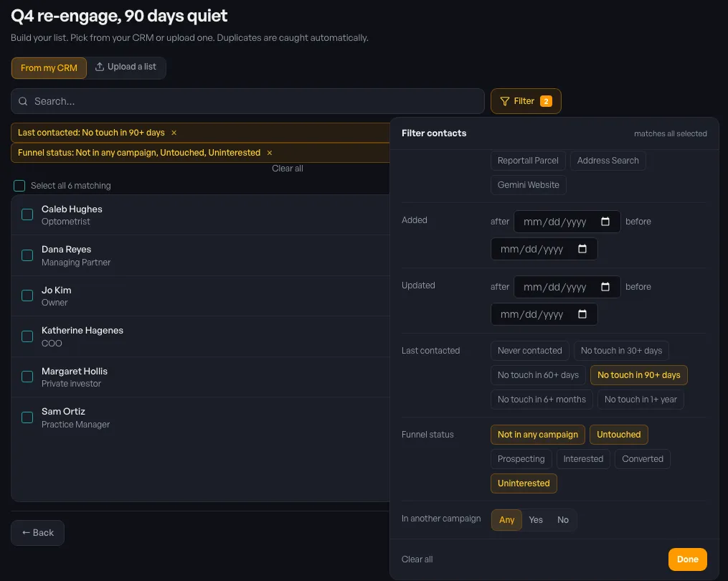
Task: Deselect the Untouched funnel status
Action: click(618, 435)
